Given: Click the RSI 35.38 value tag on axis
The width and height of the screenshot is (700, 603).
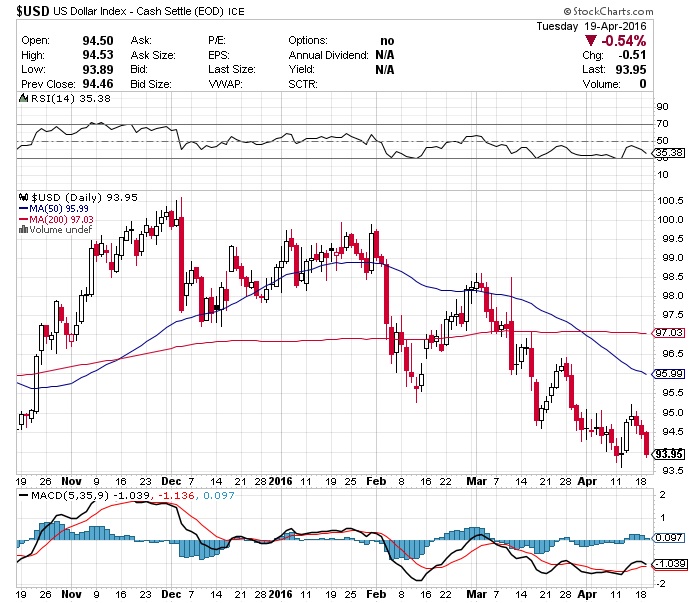Looking at the screenshot, I should click(x=669, y=153).
